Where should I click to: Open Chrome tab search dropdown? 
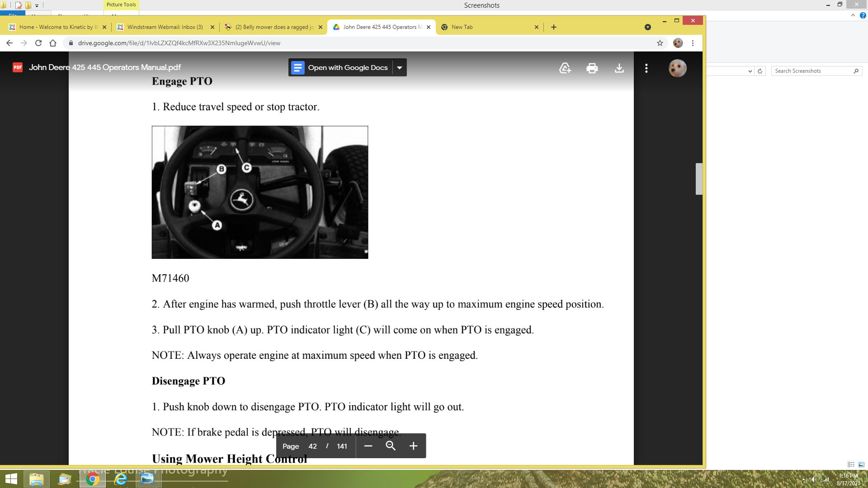coord(647,27)
